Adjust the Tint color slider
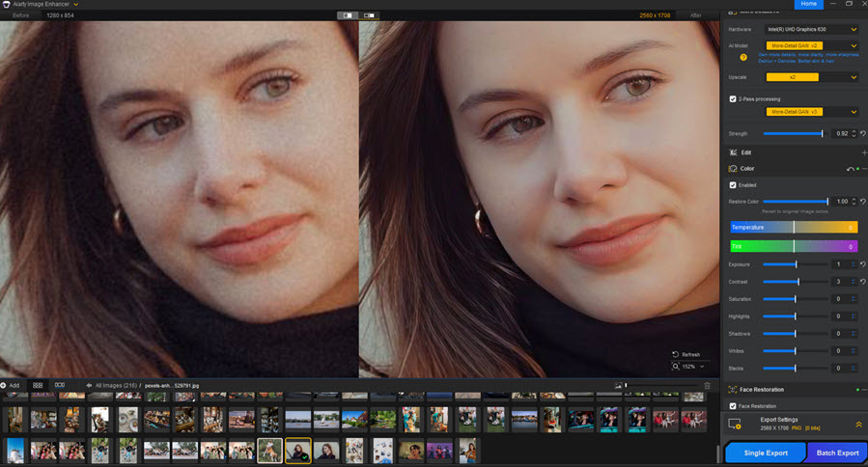 pyautogui.click(x=794, y=246)
